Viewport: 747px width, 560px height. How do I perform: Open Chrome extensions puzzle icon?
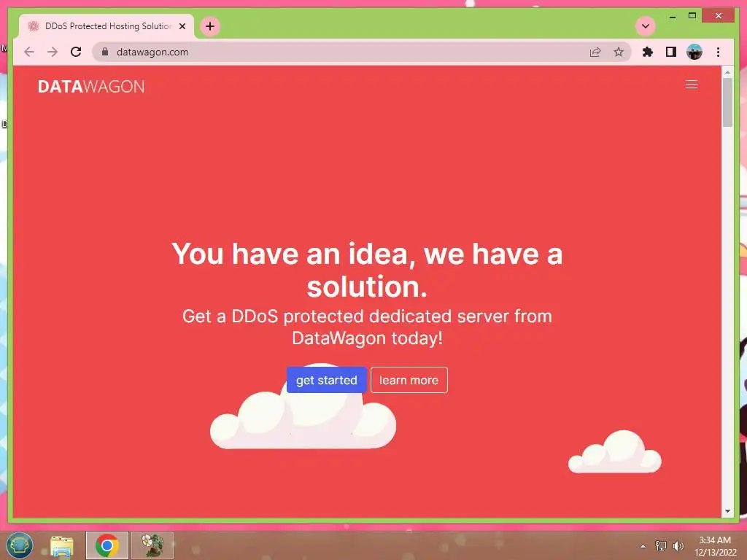[x=648, y=52]
